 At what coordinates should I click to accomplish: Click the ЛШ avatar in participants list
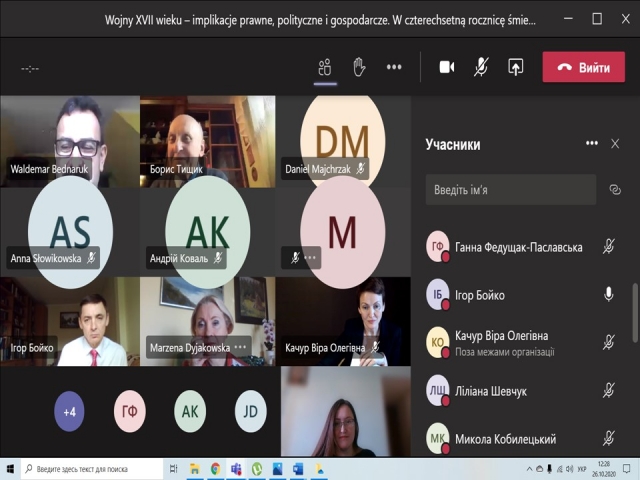pyautogui.click(x=438, y=391)
